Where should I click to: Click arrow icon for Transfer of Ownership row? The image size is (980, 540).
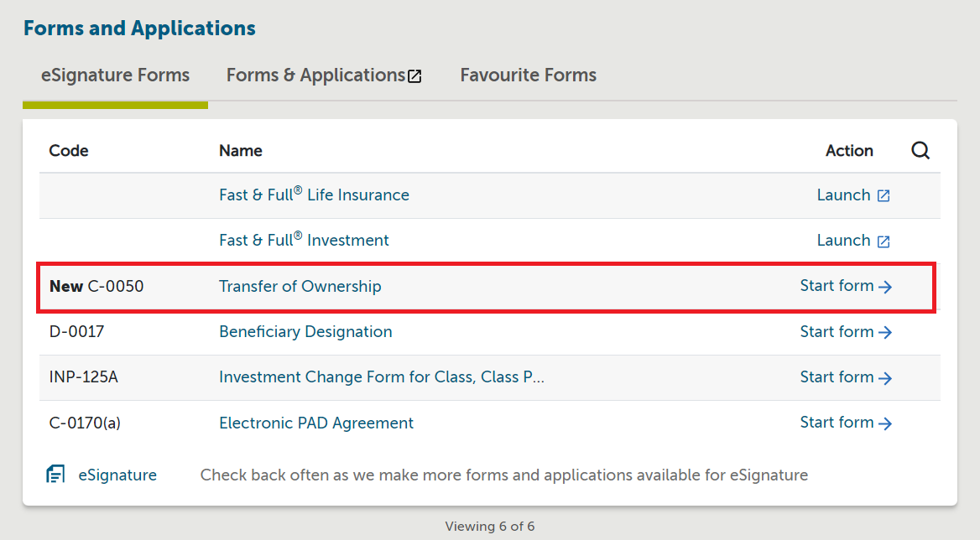coord(885,287)
